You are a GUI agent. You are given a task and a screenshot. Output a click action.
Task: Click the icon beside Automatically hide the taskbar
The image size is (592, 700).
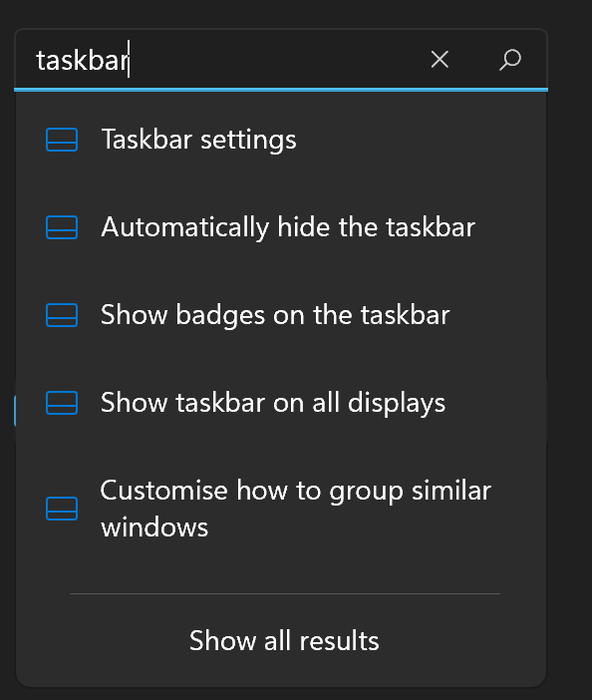(62, 227)
